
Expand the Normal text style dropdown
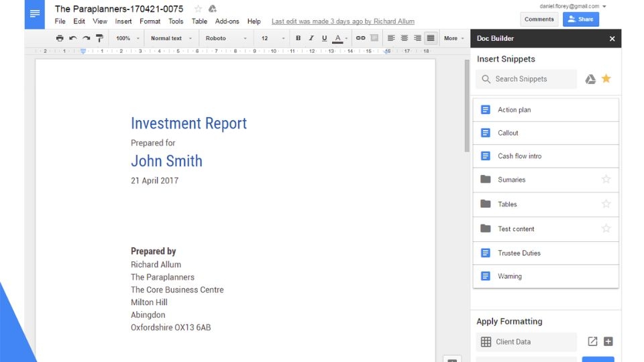[x=171, y=38]
